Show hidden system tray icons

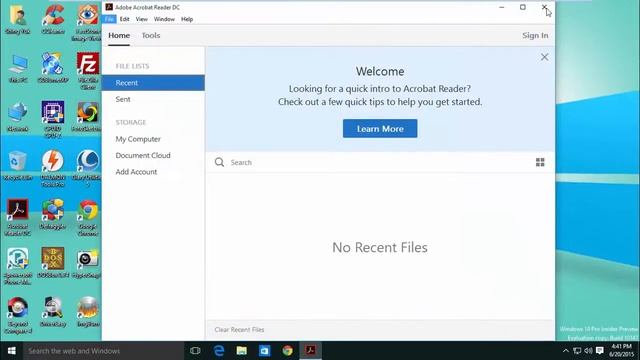566,351
